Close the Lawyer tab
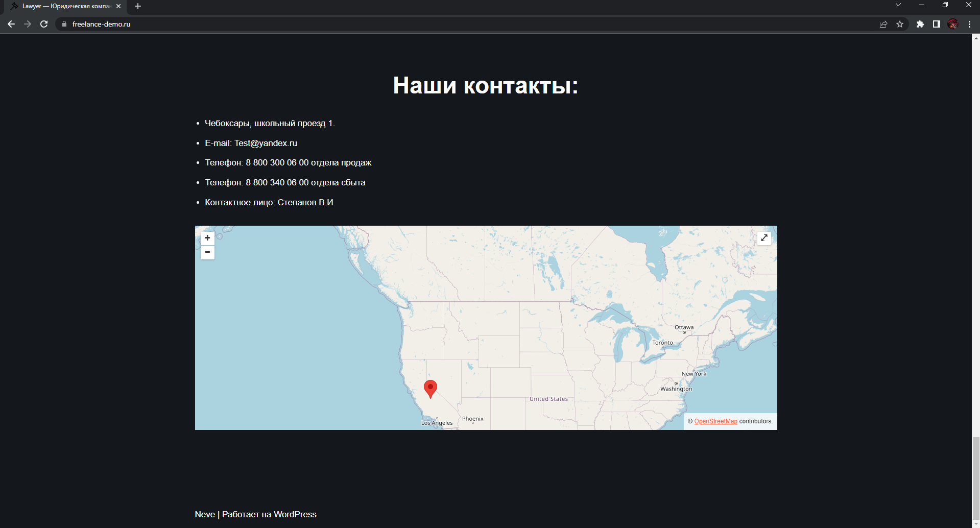Viewport: 980px width, 528px height. [118, 6]
